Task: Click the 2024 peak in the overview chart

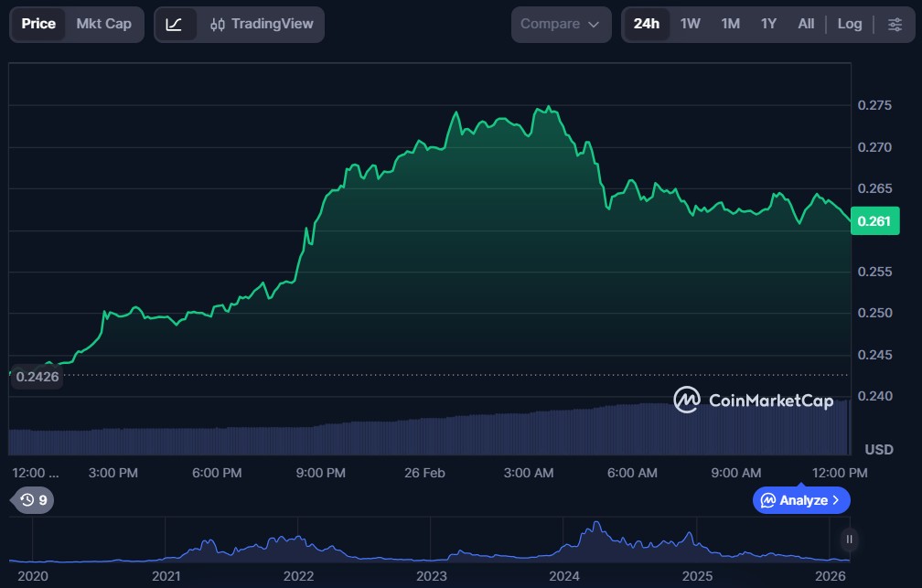Action: coord(596,525)
